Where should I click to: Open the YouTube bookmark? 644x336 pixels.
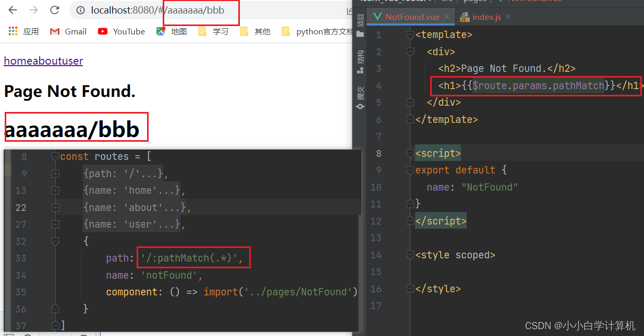[121, 31]
